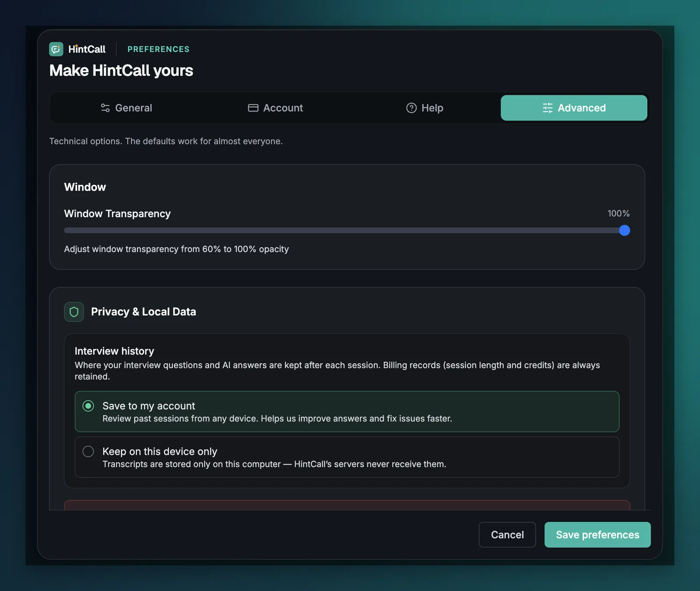Screen dimensions: 700x591
Task: Click the Transcripts are stored only description
Action: pyautogui.click(x=274, y=464)
